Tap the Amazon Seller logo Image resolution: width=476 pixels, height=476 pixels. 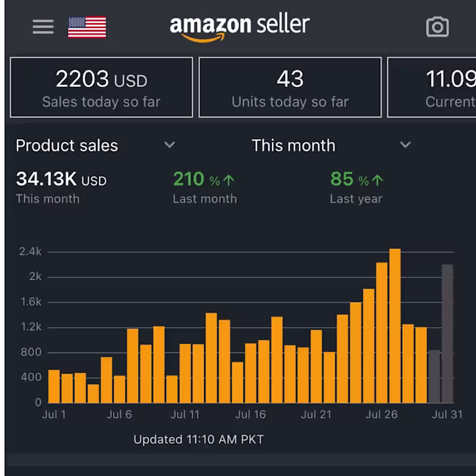[240, 27]
